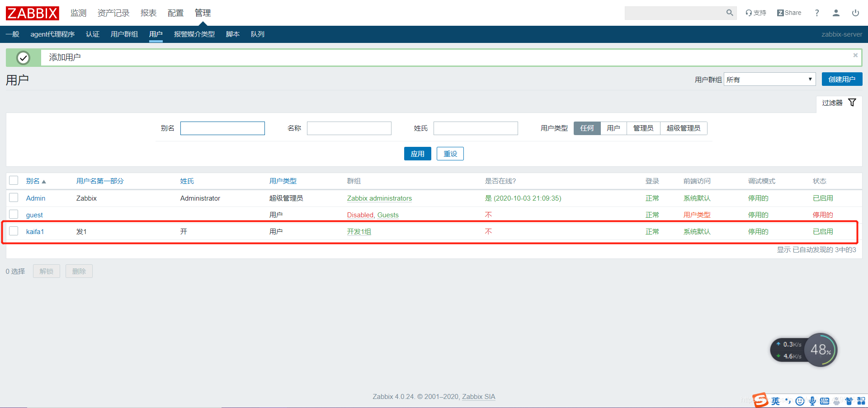This screenshot has width=868, height=408.
Task: Open the IME emoji smiley icon
Action: 800,401
